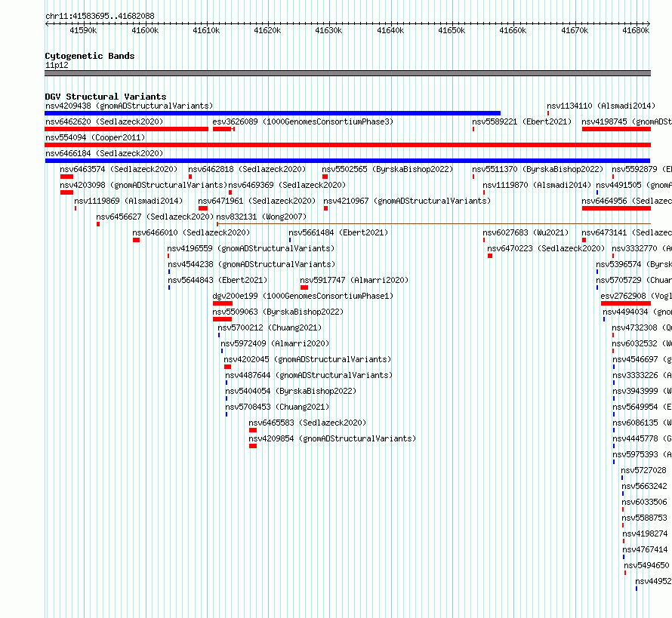Click the nsv4209438 gnomADStructuralVariants label
Viewport: 672px width, 618px height.
[x=129, y=106]
